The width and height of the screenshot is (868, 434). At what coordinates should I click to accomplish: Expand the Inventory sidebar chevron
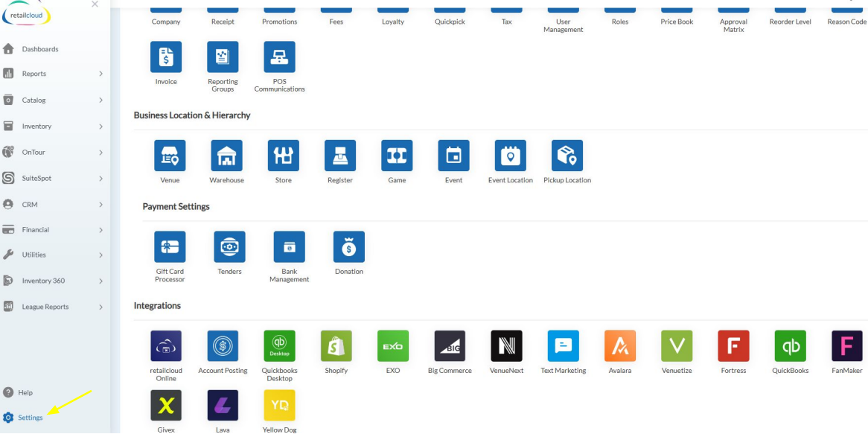tap(100, 127)
